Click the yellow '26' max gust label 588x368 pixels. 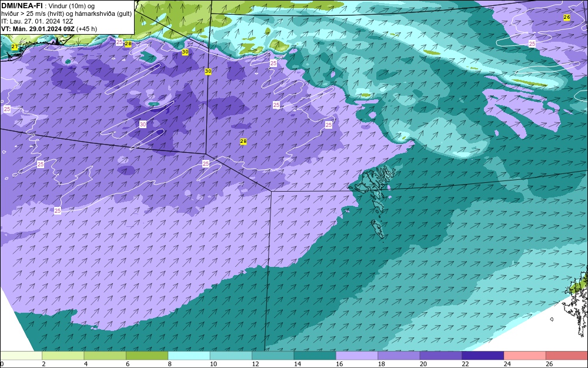567,17
